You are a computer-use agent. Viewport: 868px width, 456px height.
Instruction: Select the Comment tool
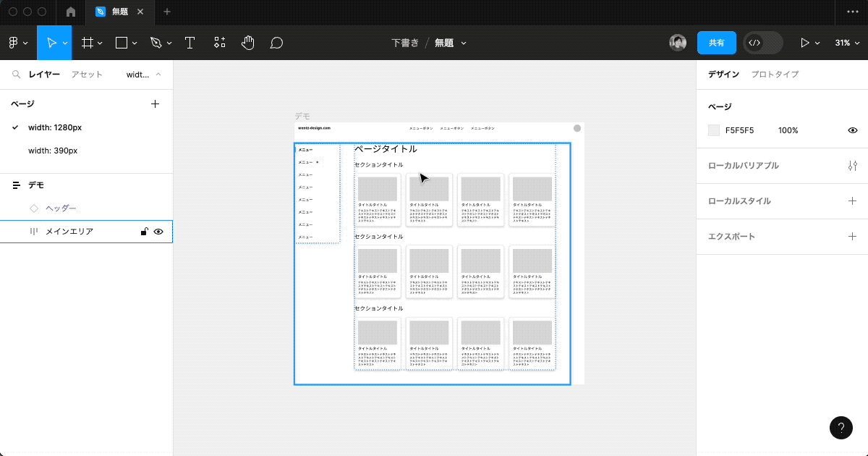click(276, 43)
